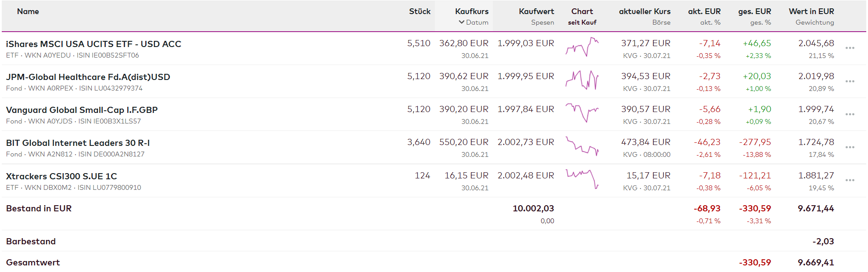This screenshot has height=272, width=868.
Task: Sort by Kaufwert column header
Action: point(536,11)
